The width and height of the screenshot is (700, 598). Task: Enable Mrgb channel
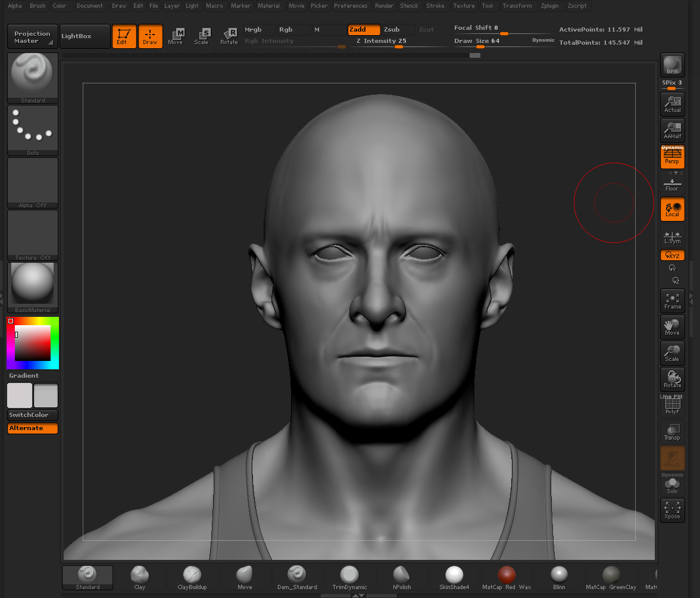click(260, 29)
